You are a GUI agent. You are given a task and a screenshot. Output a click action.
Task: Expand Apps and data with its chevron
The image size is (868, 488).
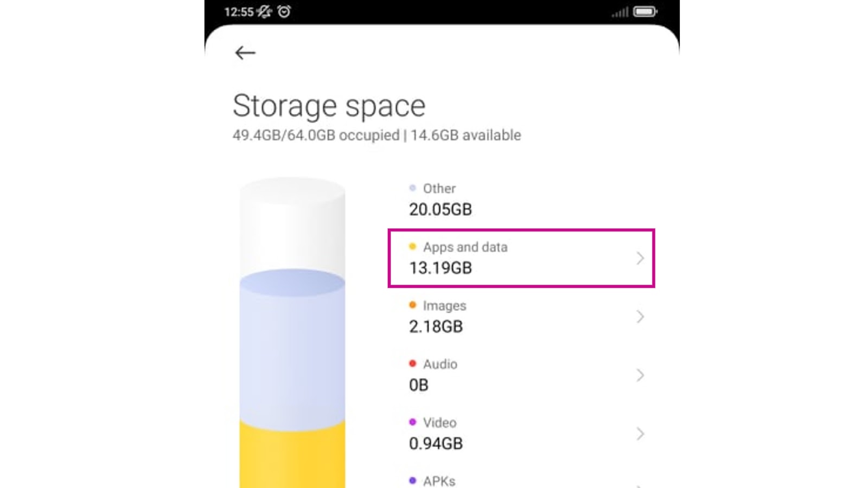[640, 258]
